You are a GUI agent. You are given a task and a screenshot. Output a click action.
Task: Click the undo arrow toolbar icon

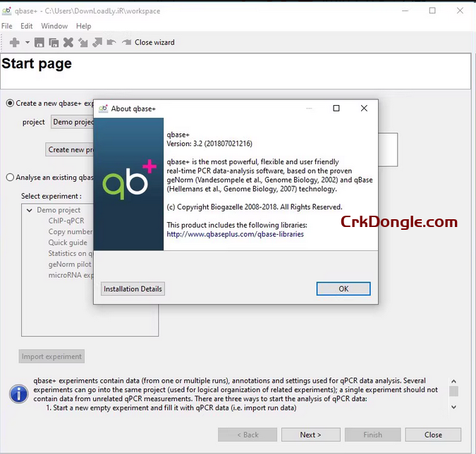pos(111,42)
